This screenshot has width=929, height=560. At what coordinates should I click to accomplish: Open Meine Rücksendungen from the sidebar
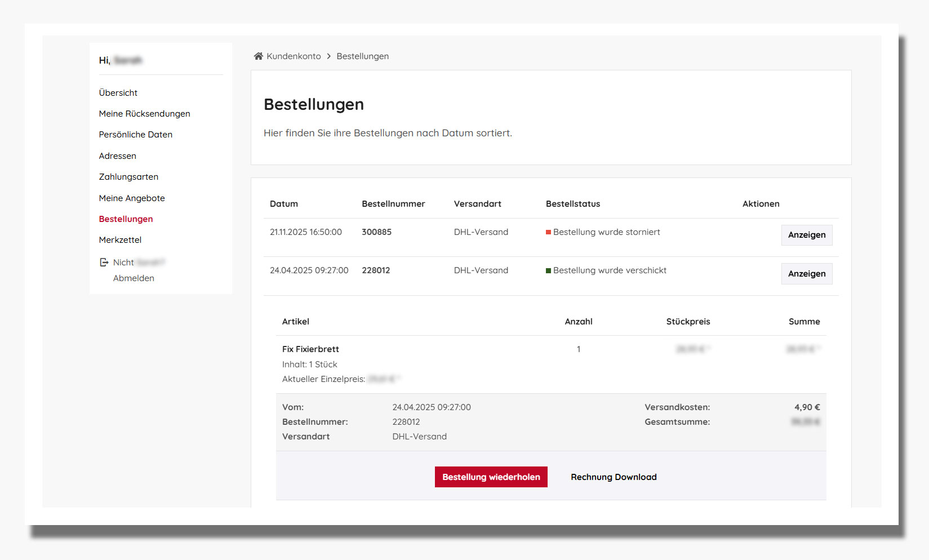click(x=145, y=113)
